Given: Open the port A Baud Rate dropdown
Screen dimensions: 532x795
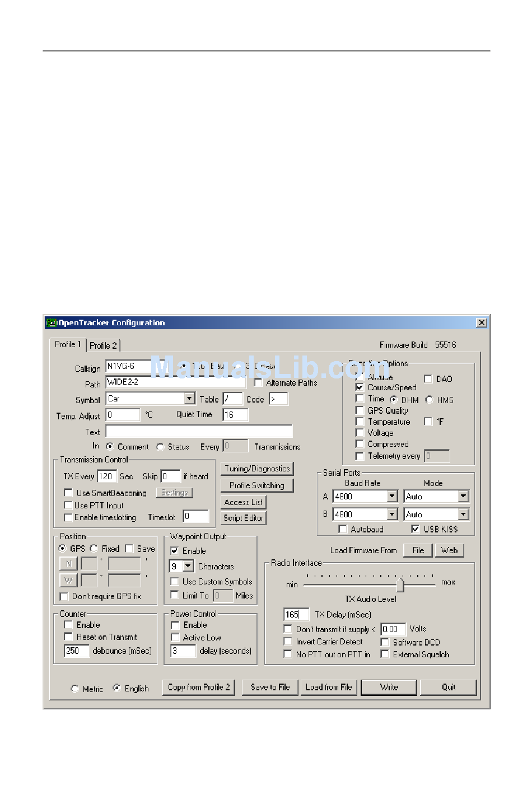Looking at the screenshot, I should tap(392, 497).
